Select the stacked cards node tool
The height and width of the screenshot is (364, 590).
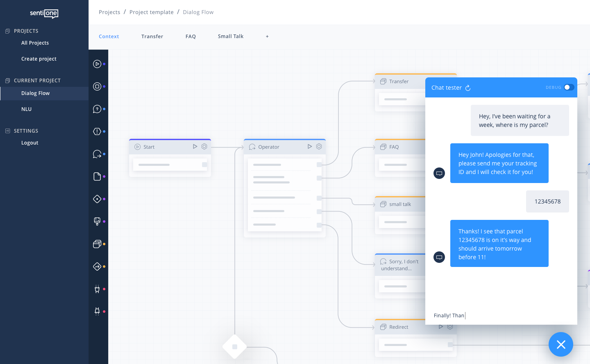tap(98, 244)
